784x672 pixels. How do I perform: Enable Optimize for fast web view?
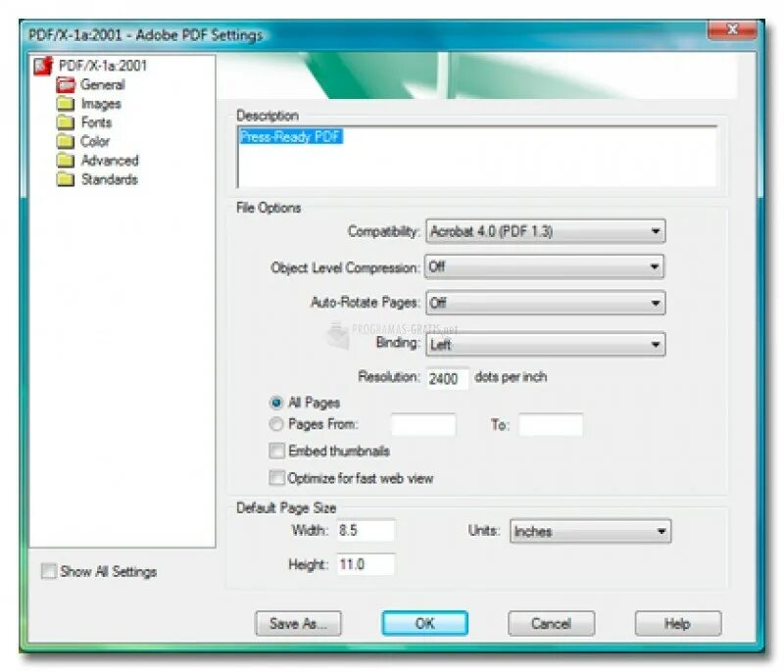click(276, 478)
